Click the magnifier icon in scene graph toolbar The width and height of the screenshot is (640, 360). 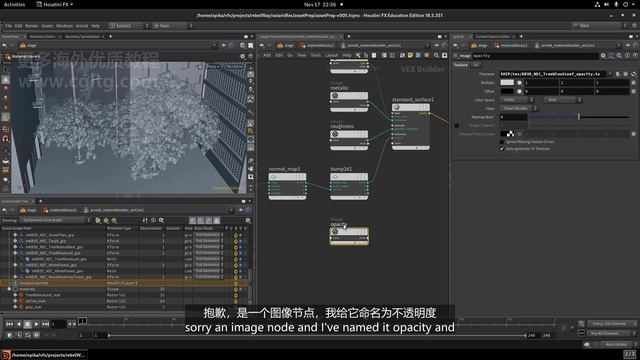(161, 220)
